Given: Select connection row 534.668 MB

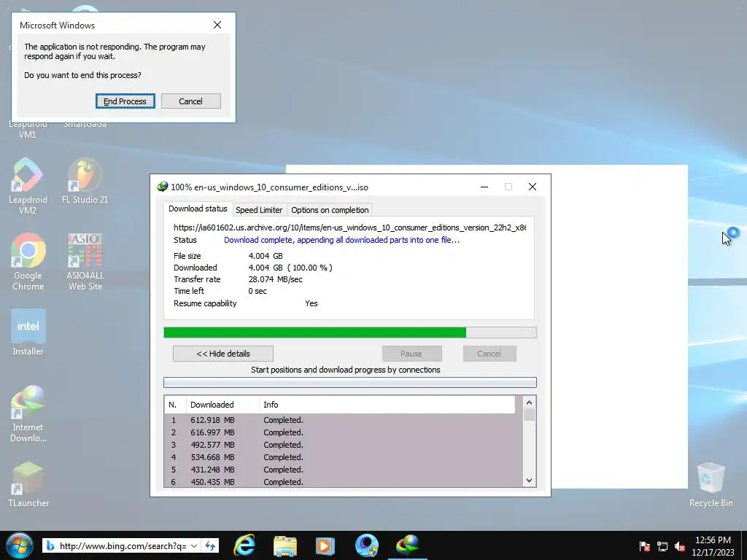Looking at the screenshot, I should click(344, 457).
